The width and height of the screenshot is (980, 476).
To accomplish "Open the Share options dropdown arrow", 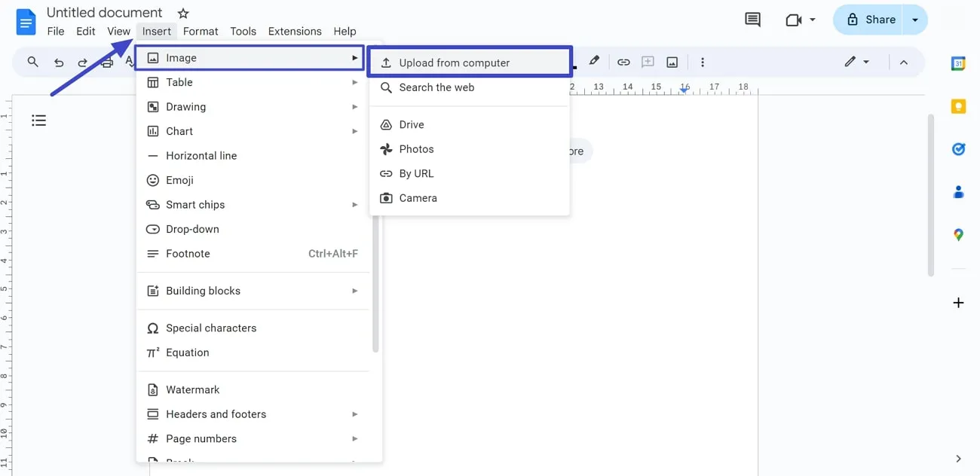I will [x=914, y=20].
